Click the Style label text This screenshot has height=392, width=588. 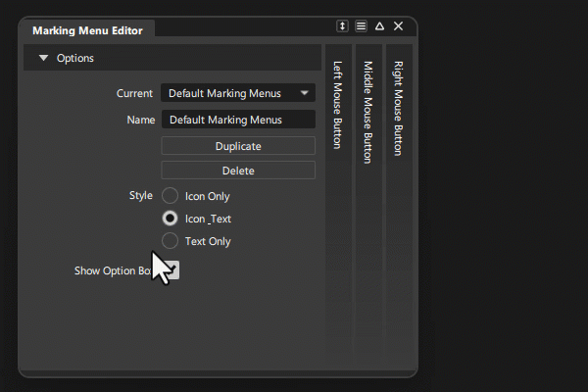coord(141,195)
